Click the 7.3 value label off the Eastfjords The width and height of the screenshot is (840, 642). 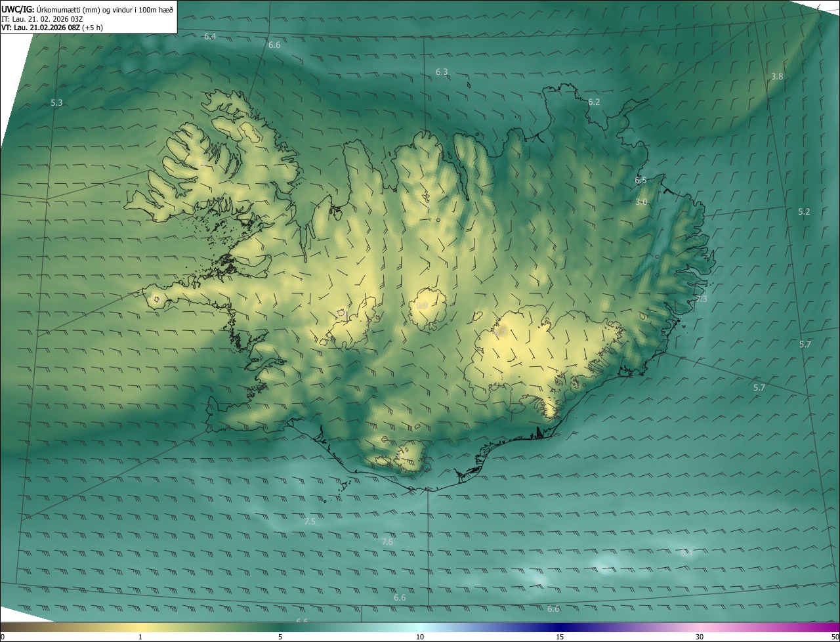click(701, 299)
